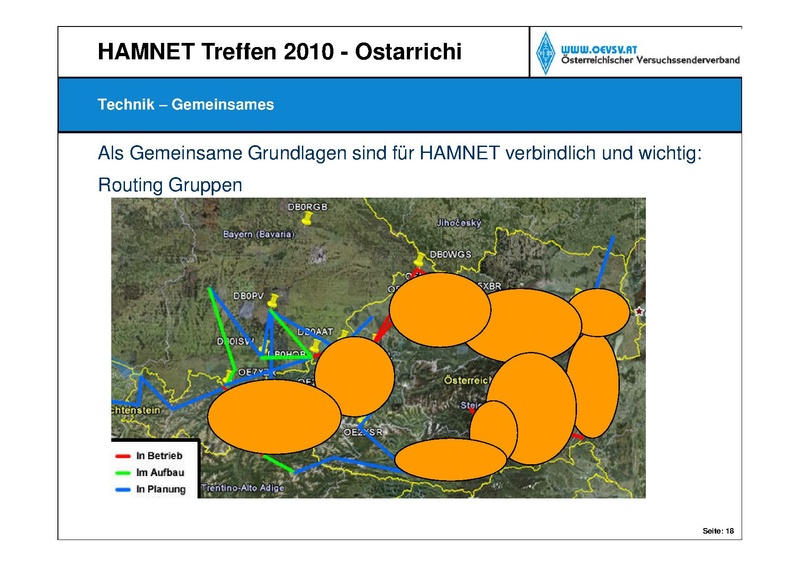
Task: Click the 'Jihočeský' region label
Action: [459, 223]
